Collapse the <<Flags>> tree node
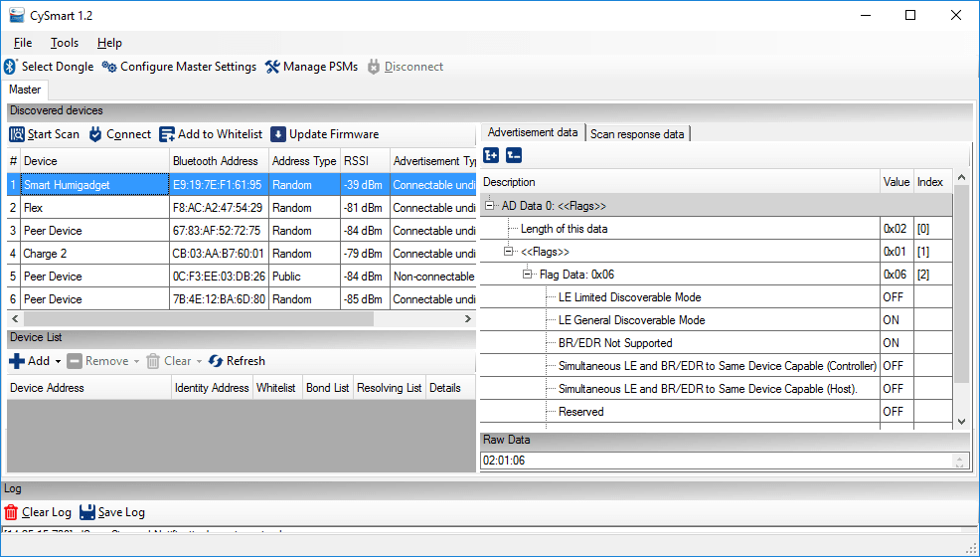Screen dimensions: 980x557 tap(508, 252)
